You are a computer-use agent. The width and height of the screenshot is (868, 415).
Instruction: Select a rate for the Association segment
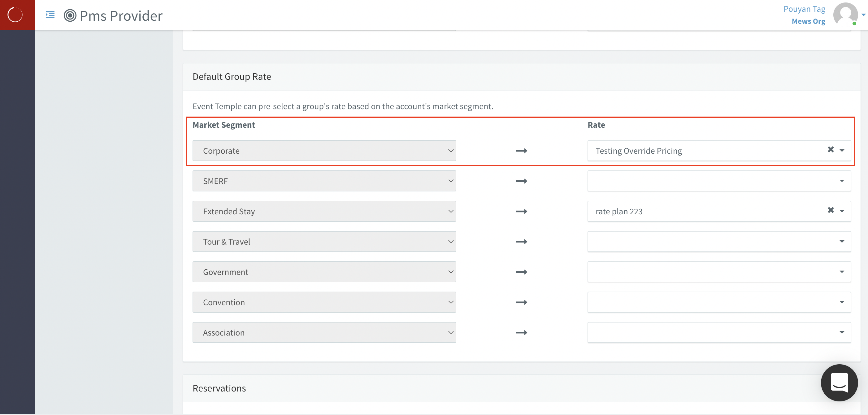(719, 332)
